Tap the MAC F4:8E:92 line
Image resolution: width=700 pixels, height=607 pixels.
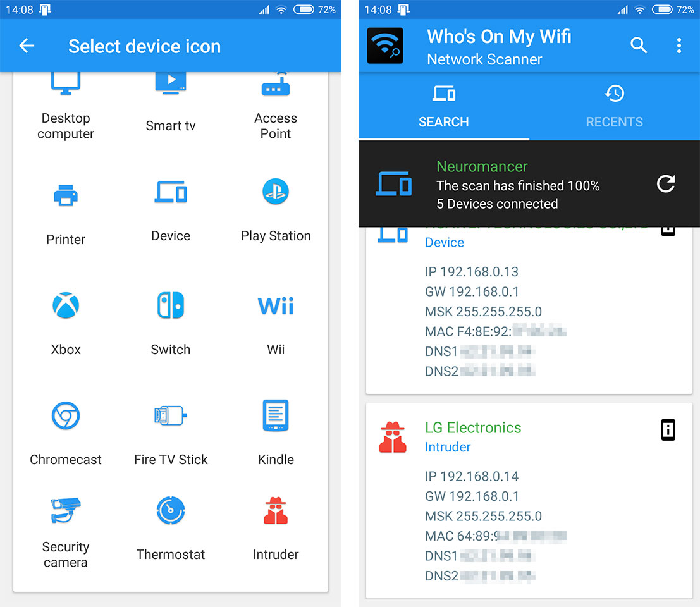pos(496,331)
